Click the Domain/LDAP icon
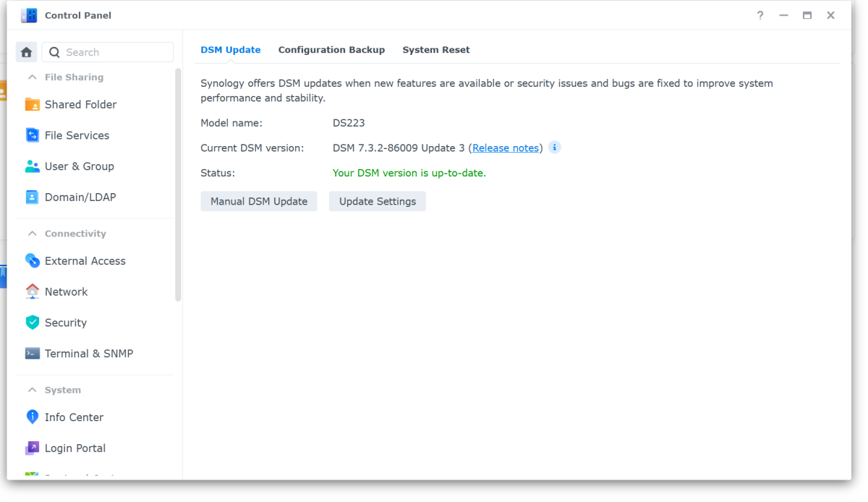 tap(33, 197)
